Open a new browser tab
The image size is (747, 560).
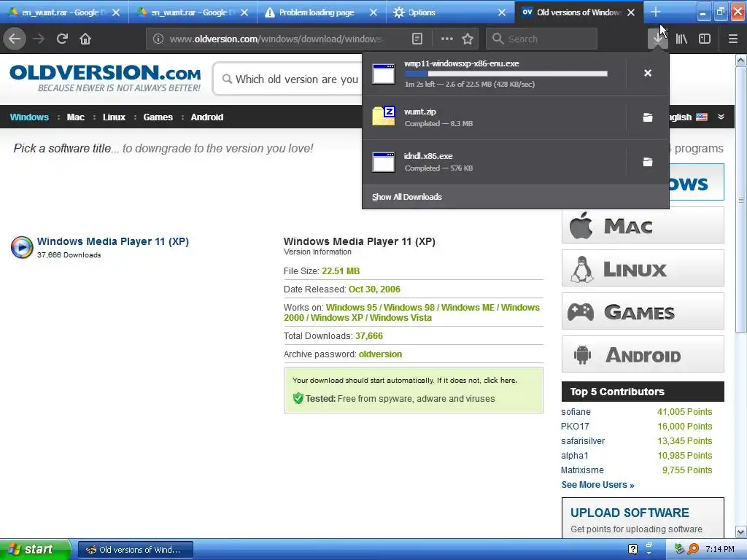coord(656,12)
